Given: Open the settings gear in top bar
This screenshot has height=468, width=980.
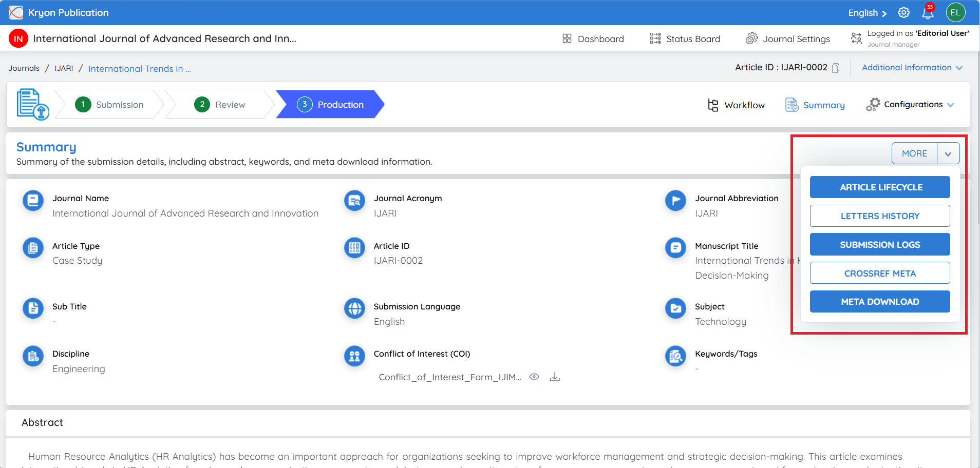Looking at the screenshot, I should tap(904, 13).
